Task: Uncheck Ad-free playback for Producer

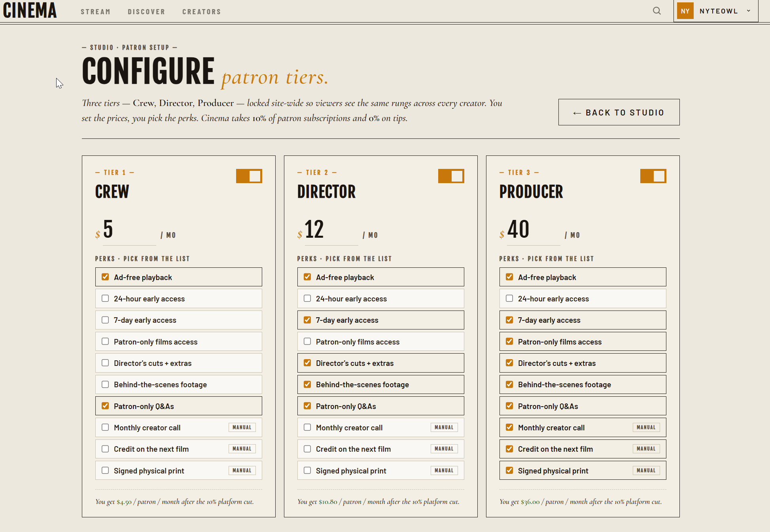Action: [509, 277]
